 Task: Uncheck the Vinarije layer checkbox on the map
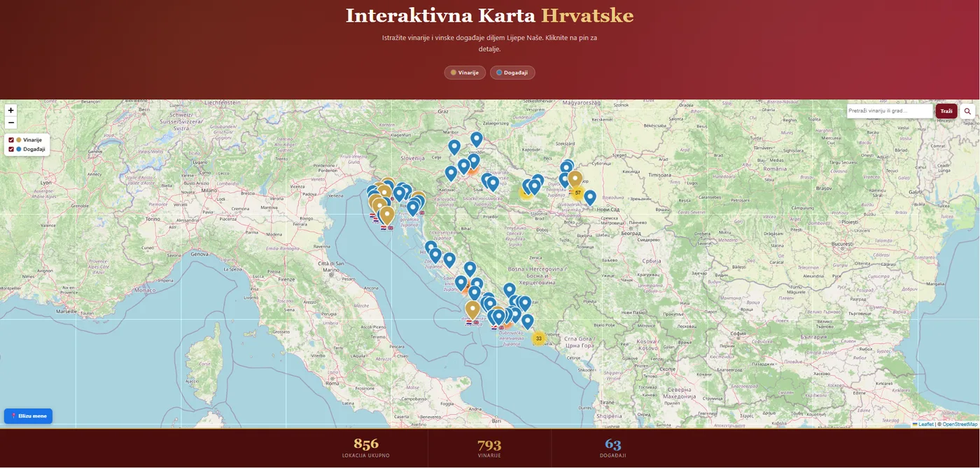[10, 140]
